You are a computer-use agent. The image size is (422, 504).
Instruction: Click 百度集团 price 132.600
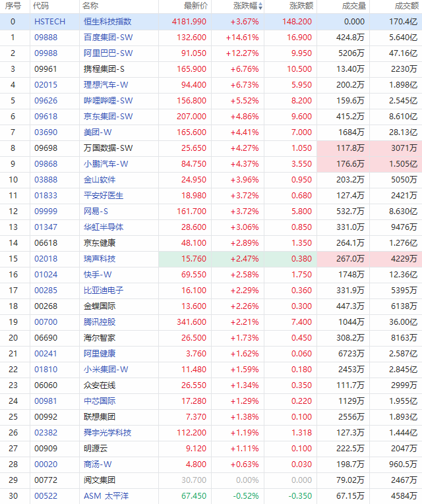click(191, 38)
